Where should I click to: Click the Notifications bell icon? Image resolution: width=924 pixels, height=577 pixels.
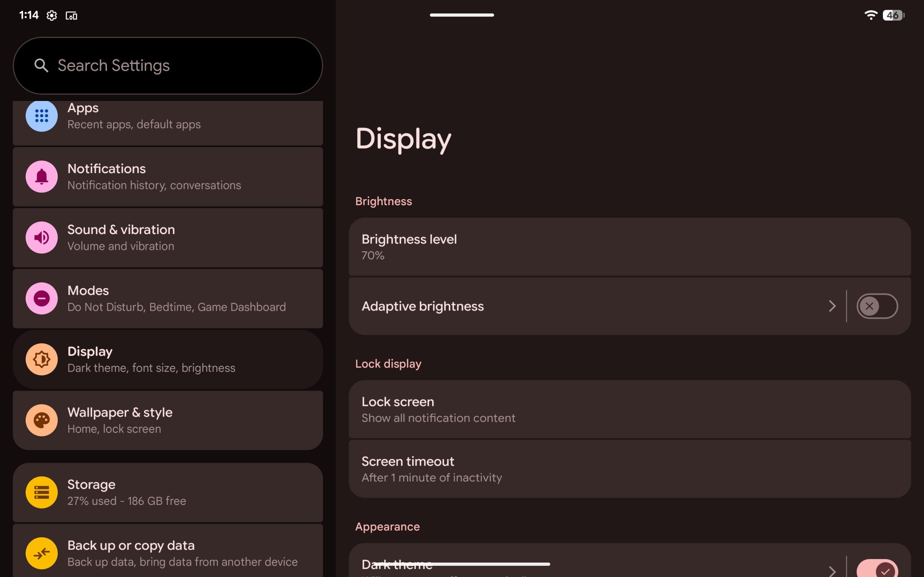click(x=42, y=177)
